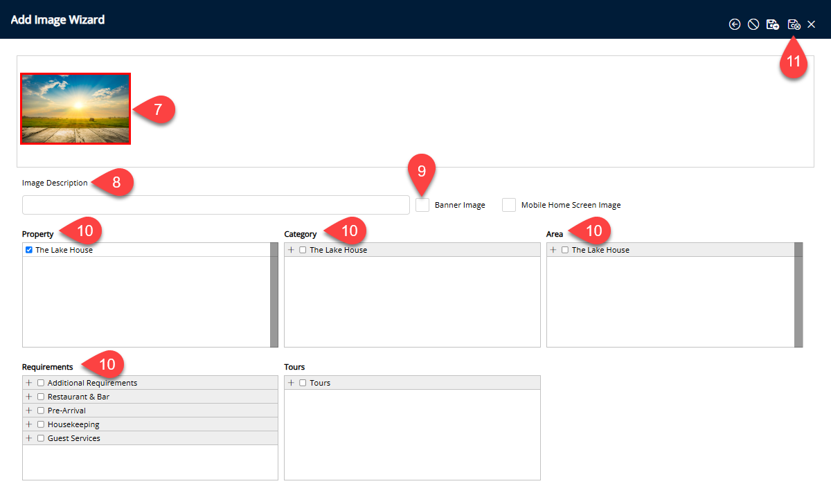Close the Add Image Wizard window
This screenshot has height=504, width=831.
coord(812,24)
